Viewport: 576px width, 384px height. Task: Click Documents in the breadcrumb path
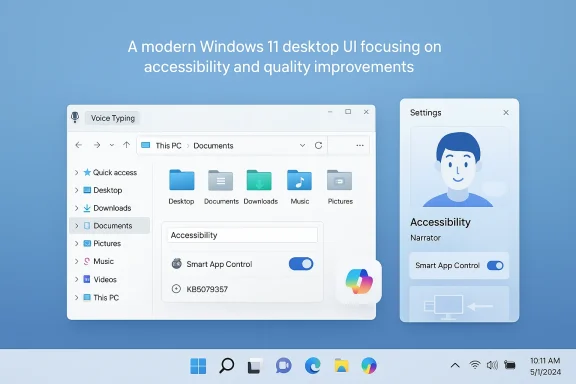[213, 146]
